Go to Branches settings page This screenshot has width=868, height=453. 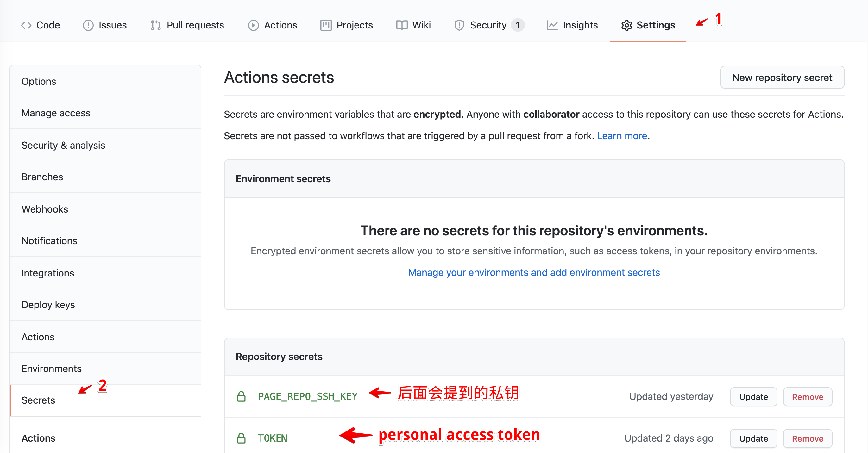pos(42,177)
